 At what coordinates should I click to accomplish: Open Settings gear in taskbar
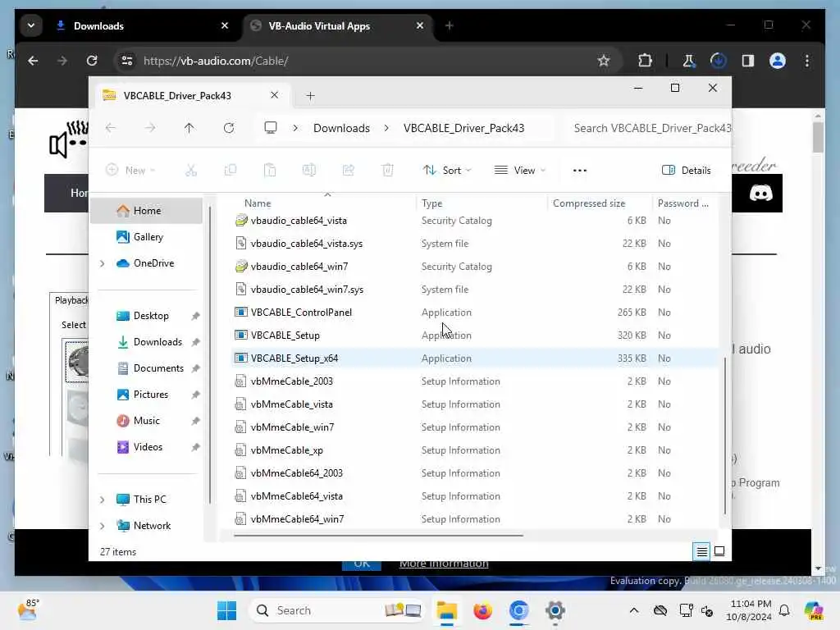click(x=555, y=610)
